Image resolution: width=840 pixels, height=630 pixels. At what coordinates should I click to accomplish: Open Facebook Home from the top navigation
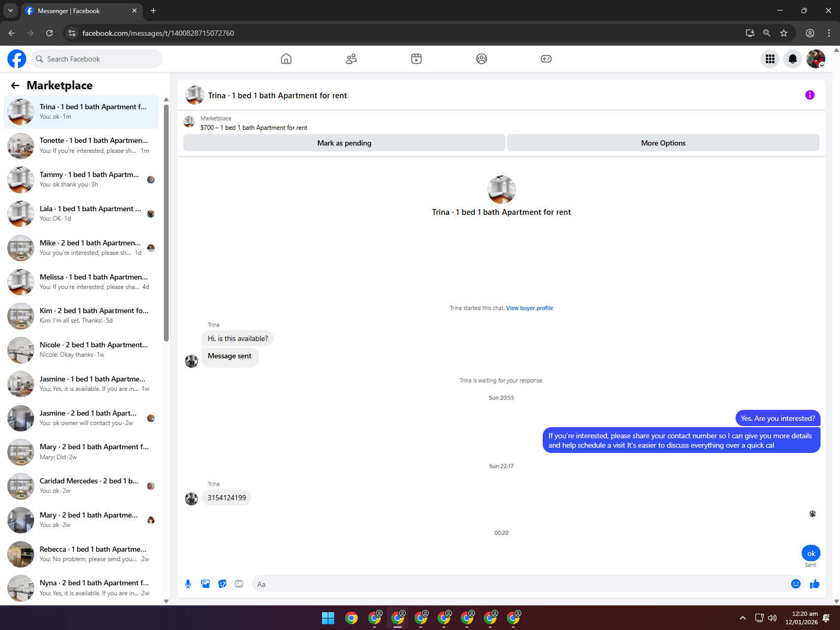coord(286,59)
